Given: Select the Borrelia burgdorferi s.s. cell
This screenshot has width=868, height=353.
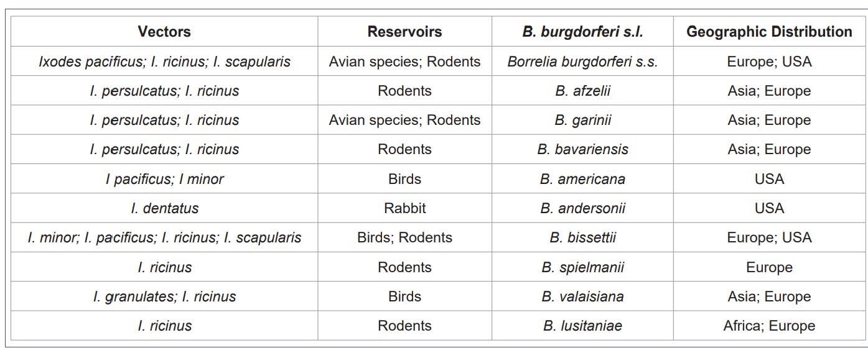Looking at the screenshot, I should click(582, 62).
